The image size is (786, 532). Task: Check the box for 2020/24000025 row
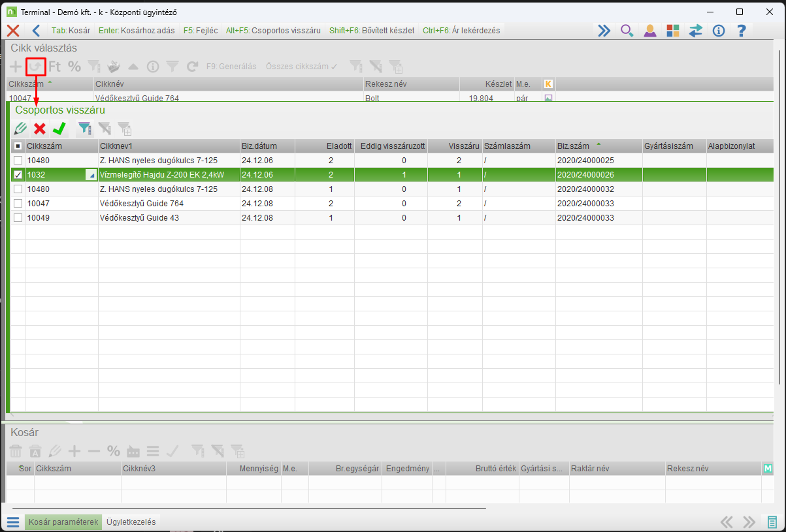coord(18,160)
